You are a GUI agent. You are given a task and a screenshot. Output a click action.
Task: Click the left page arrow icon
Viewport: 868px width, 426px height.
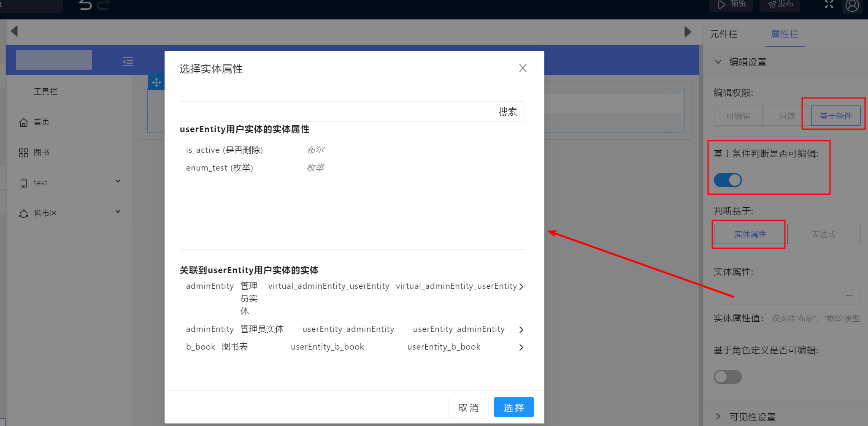[x=14, y=31]
